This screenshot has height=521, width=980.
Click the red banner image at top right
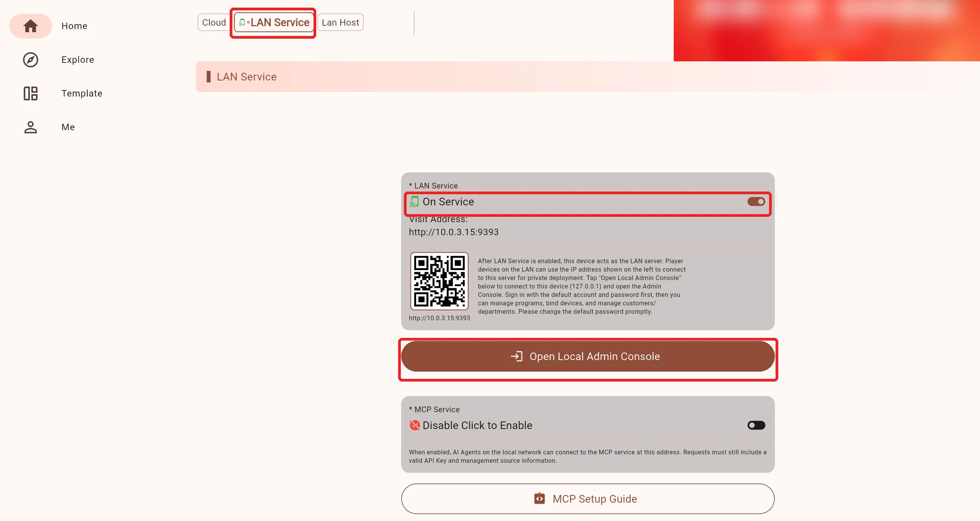point(826,30)
